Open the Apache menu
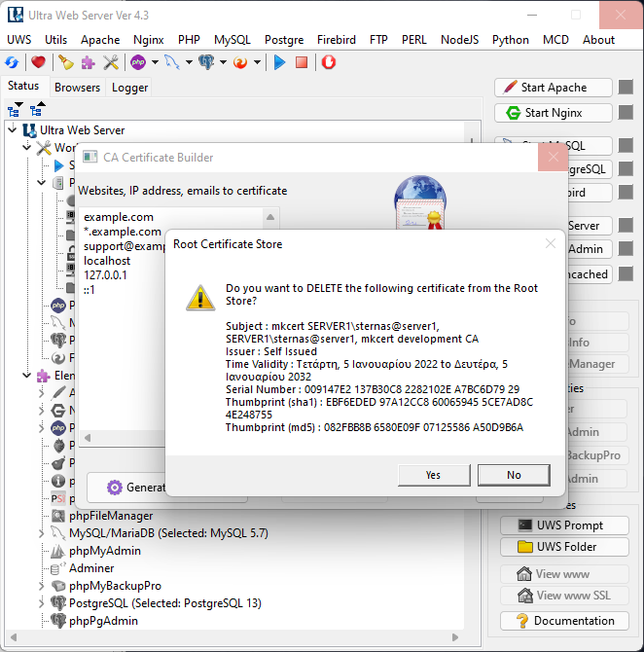The image size is (644, 652). 100,40
